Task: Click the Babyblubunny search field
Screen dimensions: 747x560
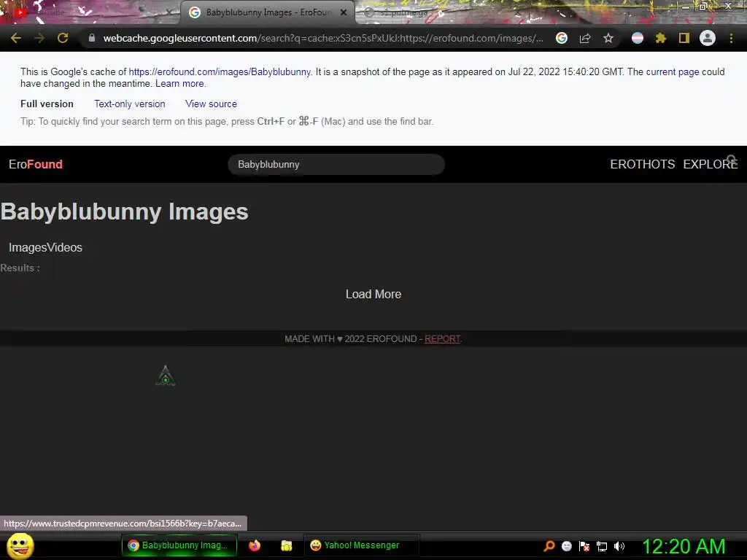Action: point(336,164)
